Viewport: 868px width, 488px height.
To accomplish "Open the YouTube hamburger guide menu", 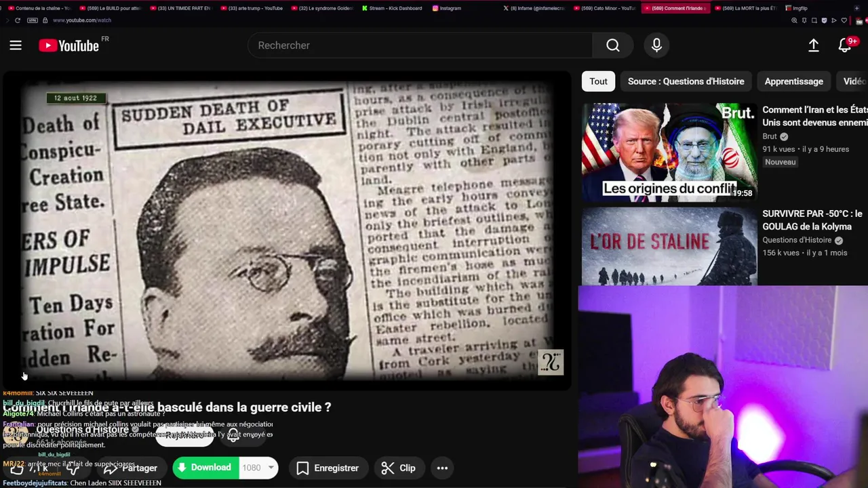I will click(16, 45).
